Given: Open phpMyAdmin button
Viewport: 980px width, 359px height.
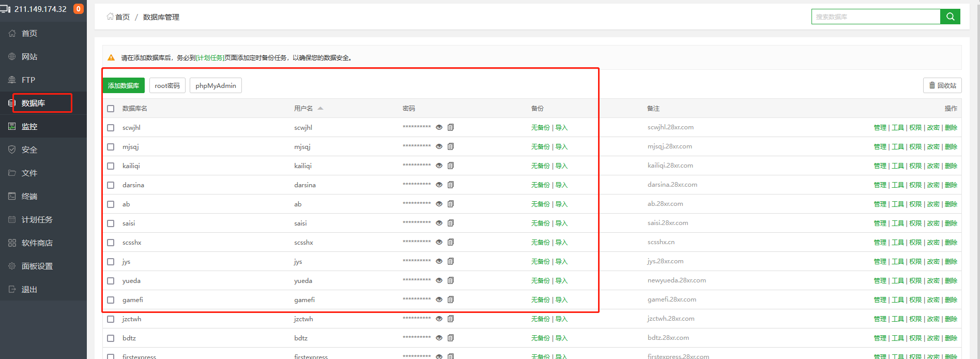Looking at the screenshot, I should click(x=216, y=85).
